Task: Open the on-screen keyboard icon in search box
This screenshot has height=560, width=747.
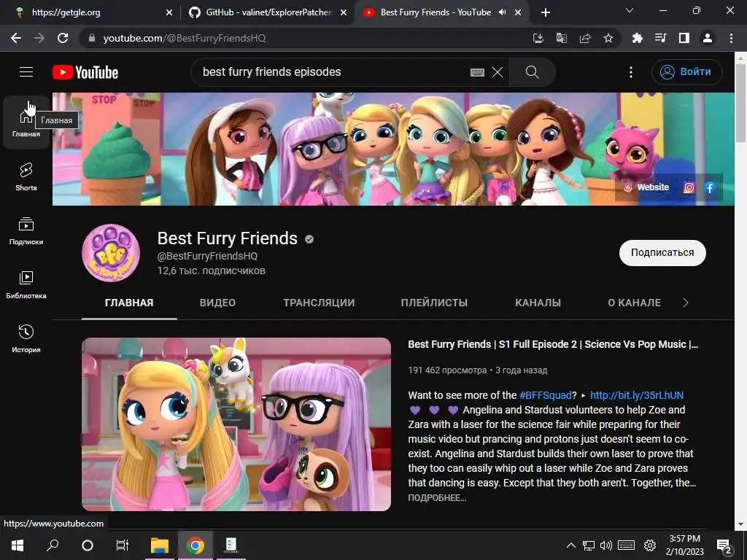Action: (x=477, y=72)
